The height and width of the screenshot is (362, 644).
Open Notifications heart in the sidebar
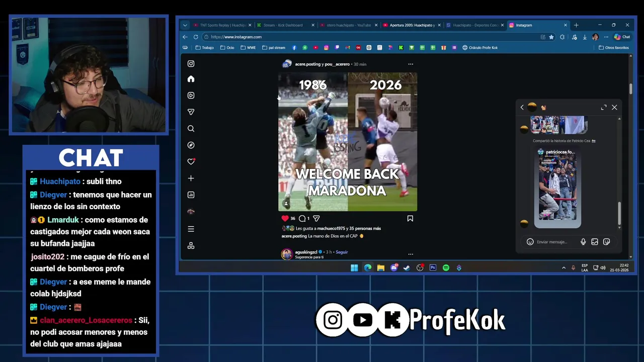pyautogui.click(x=191, y=161)
